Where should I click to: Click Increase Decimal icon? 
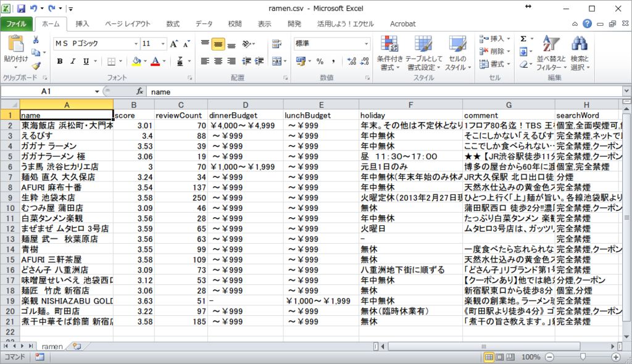pyautogui.click(x=351, y=61)
